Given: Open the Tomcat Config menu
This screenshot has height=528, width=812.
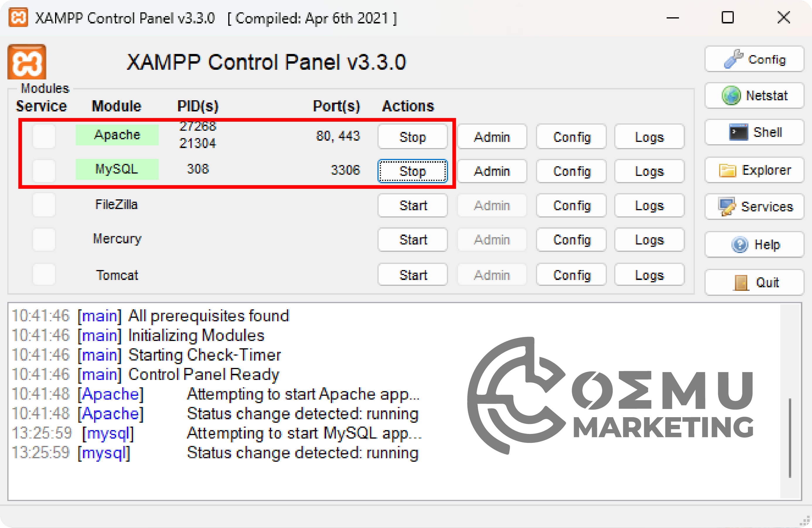Looking at the screenshot, I should coord(571,274).
